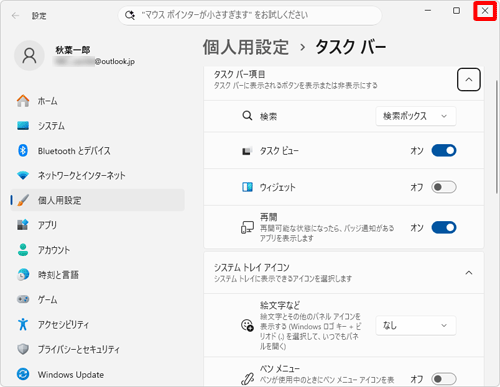Close the Settings window
The image size is (500, 387).
coord(485,11)
